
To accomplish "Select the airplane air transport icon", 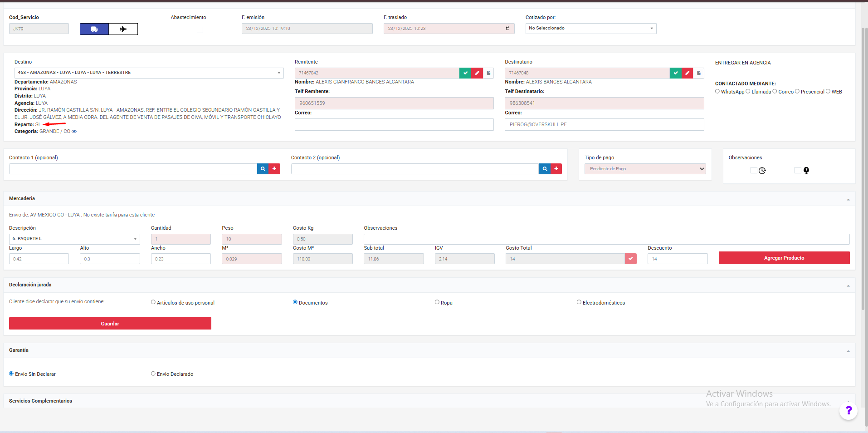I will coord(123,29).
